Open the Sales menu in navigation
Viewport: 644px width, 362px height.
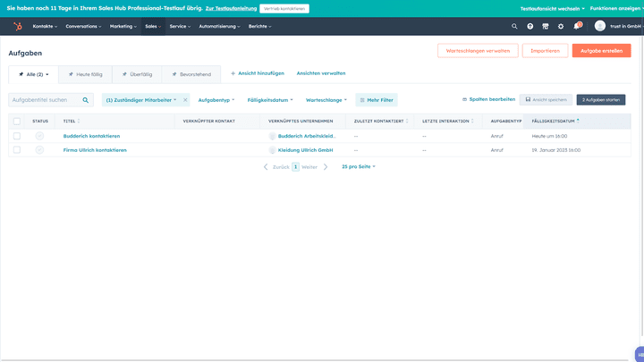(x=153, y=26)
